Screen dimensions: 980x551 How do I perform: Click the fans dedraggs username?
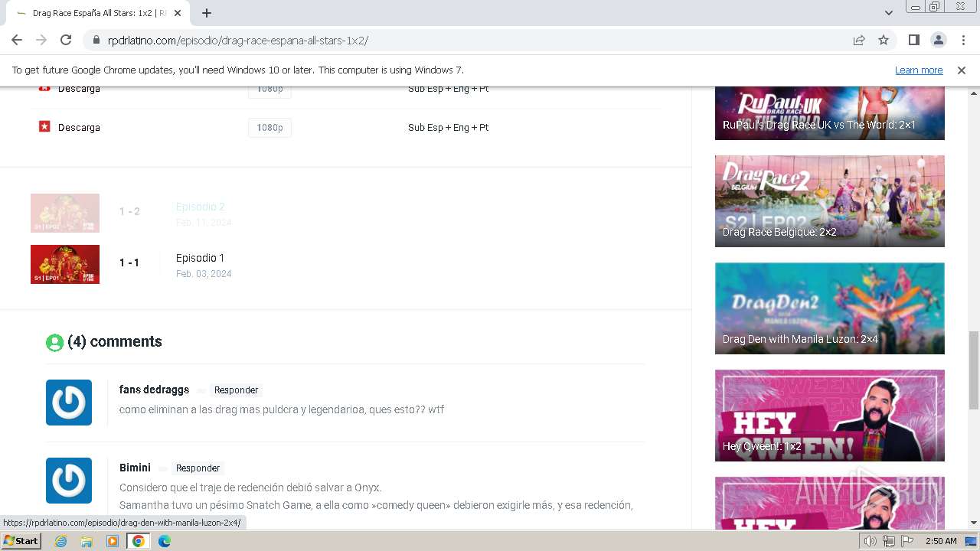pos(154,390)
